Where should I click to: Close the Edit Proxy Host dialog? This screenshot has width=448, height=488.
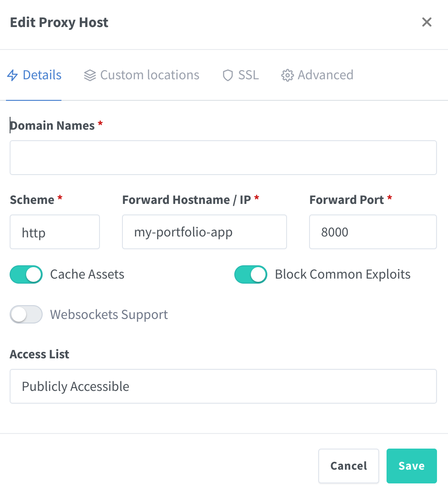click(x=427, y=22)
